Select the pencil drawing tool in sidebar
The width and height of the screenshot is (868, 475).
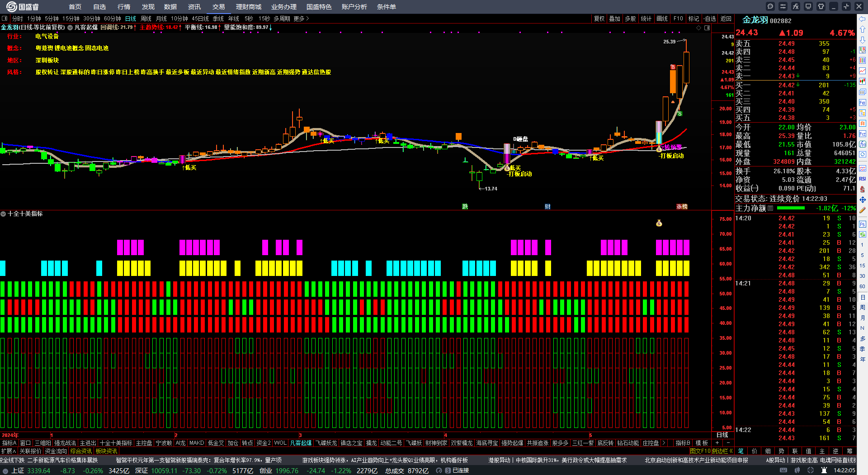(x=863, y=210)
